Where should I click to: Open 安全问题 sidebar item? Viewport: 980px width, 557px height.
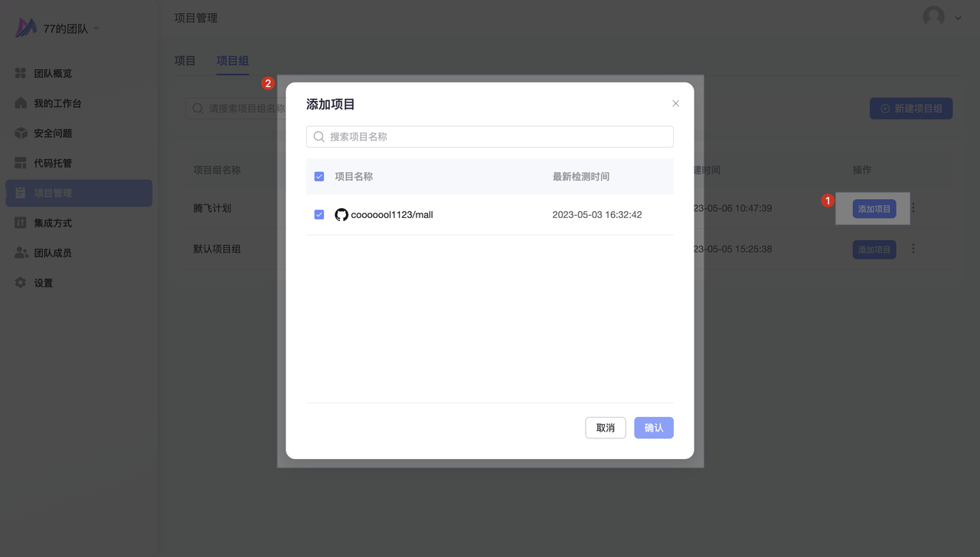click(x=52, y=133)
